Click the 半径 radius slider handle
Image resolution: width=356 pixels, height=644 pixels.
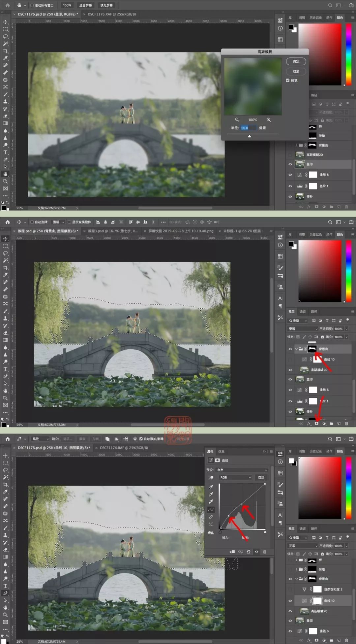(250, 136)
